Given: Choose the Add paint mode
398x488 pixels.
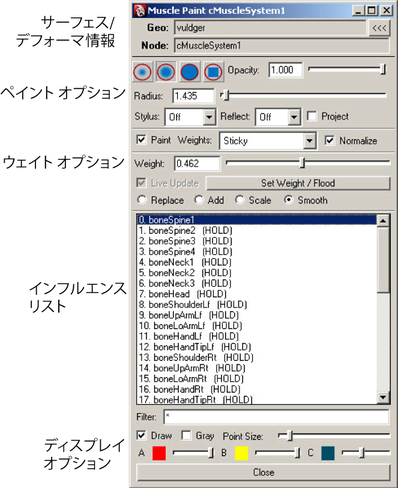Looking at the screenshot, I should pos(199,200).
